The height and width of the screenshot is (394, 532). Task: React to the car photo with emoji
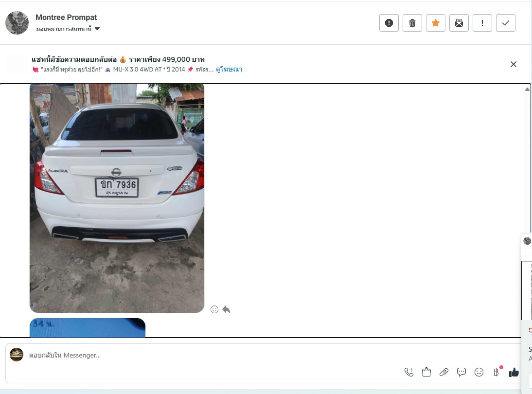[214, 309]
